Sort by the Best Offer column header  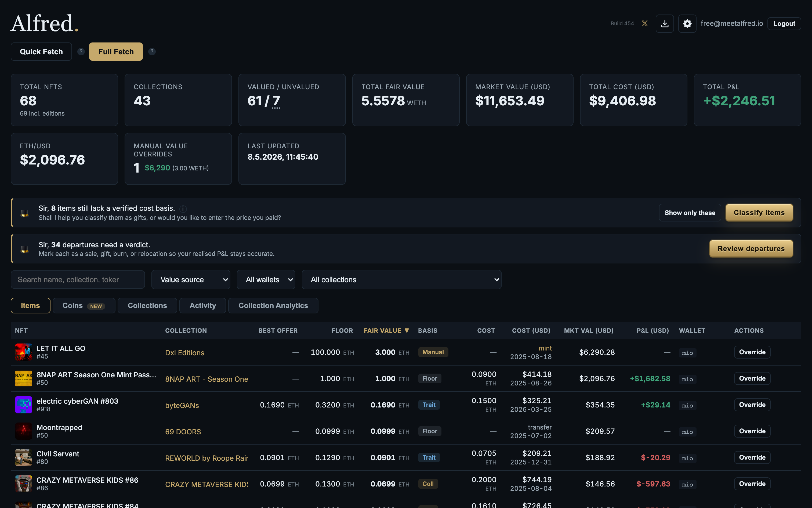(x=278, y=331)
